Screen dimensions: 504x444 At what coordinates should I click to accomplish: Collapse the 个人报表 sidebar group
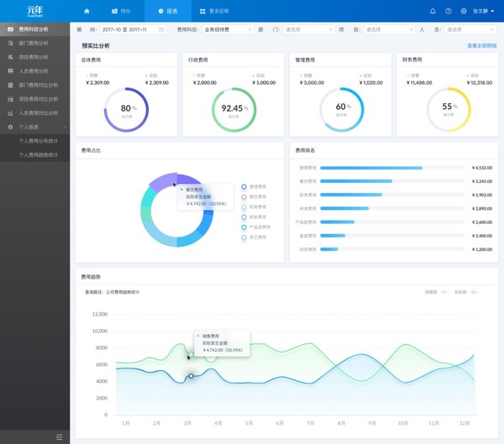pos(34,126)
